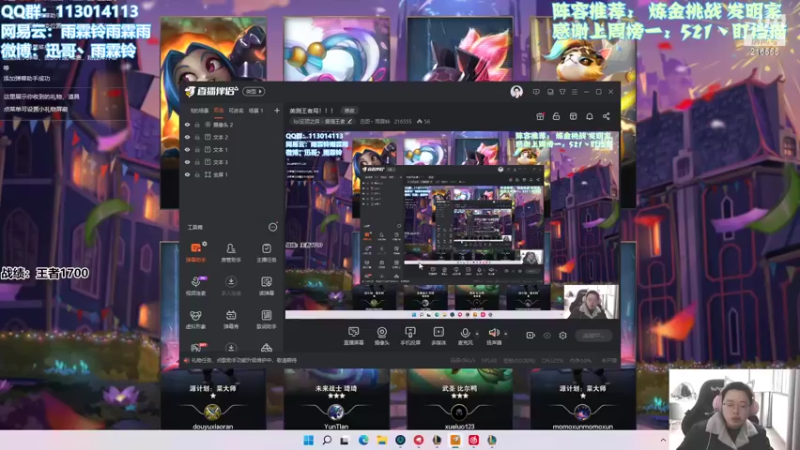Toggle the preview eye icon beside the gear
800x450 pixels.
pyautogui.click(x=547, y=335)
